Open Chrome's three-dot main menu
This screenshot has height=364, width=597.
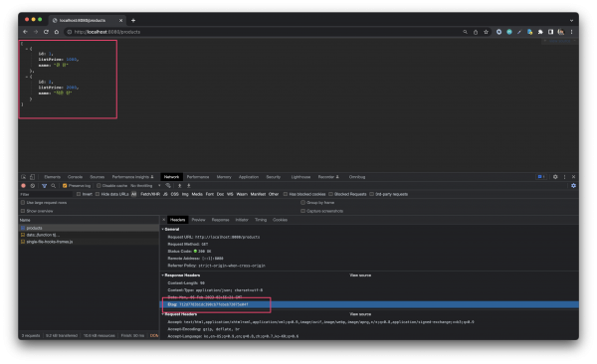click(571, 32)
